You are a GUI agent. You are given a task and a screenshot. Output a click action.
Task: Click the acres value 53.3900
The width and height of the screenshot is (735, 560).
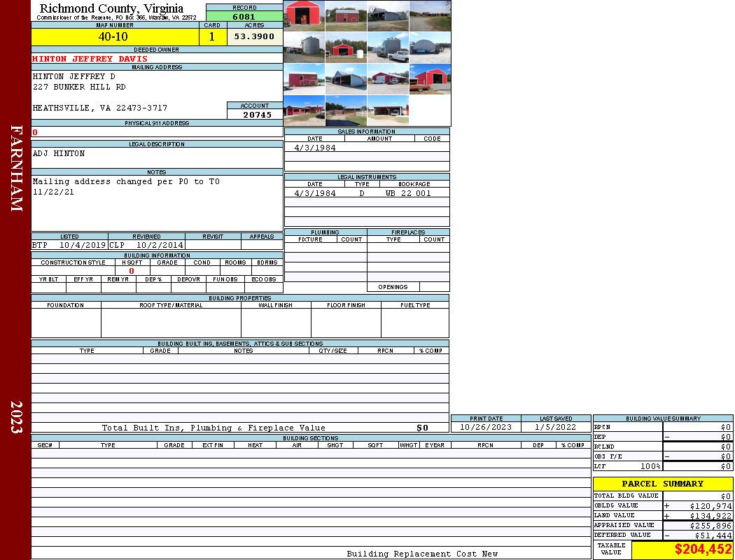tap(255, 36)
